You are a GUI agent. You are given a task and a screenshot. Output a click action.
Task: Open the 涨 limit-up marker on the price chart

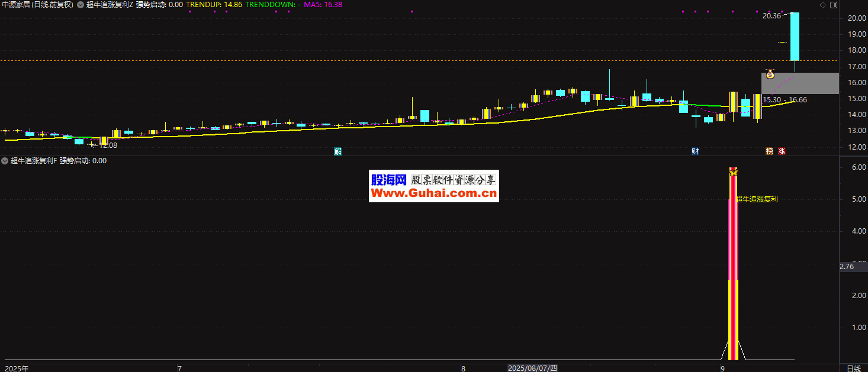click(782, 151)
